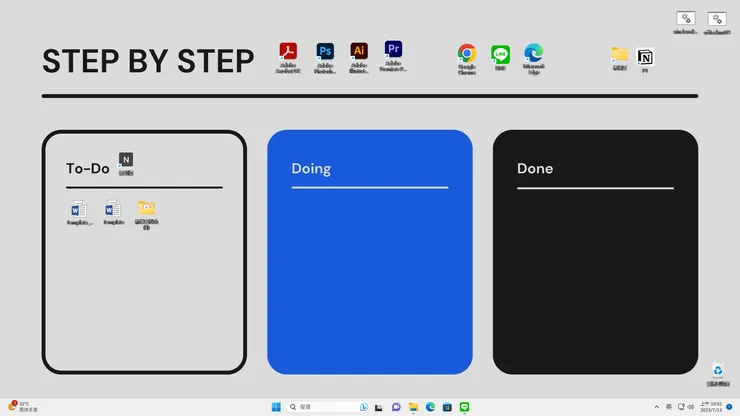This screenshot has width=740, height=416.
Task: Select the Adobe Premiere Pro desktop icon
Action: (x=393, y=56)
